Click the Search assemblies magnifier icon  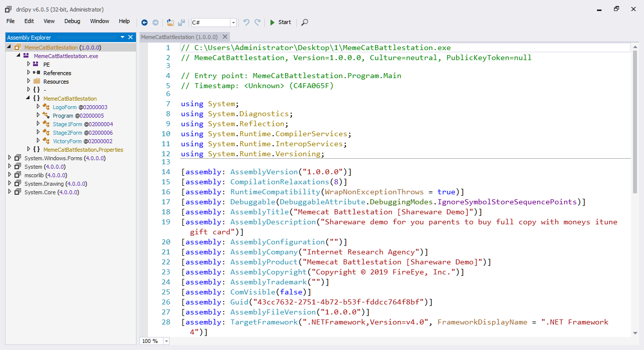tap(304, 22)
